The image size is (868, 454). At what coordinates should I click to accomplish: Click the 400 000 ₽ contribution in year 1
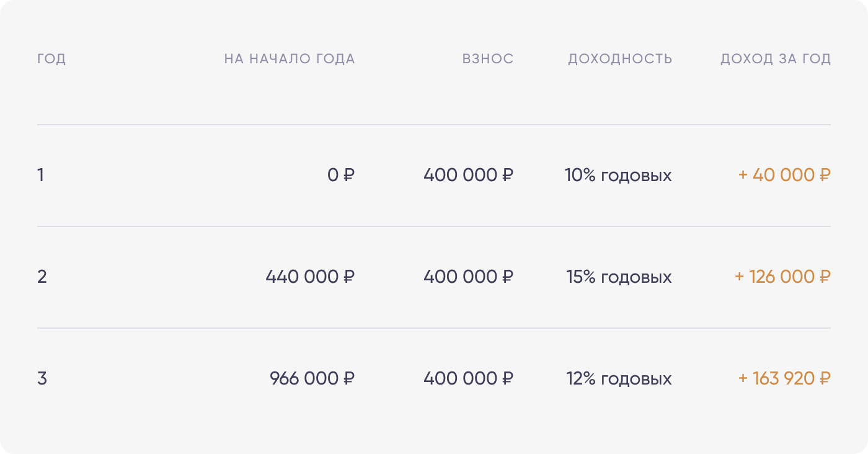tap(469, 176)
